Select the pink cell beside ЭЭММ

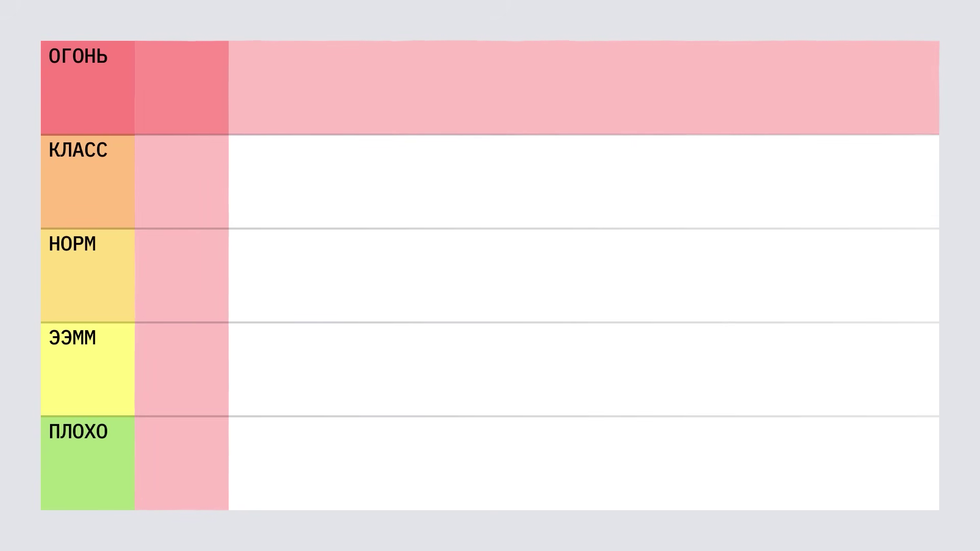(182, 369)
